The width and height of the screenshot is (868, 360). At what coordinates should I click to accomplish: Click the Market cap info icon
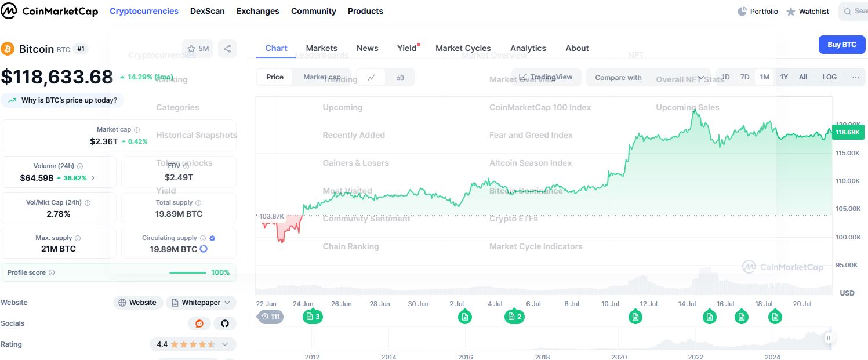click(x=137, y=130)
